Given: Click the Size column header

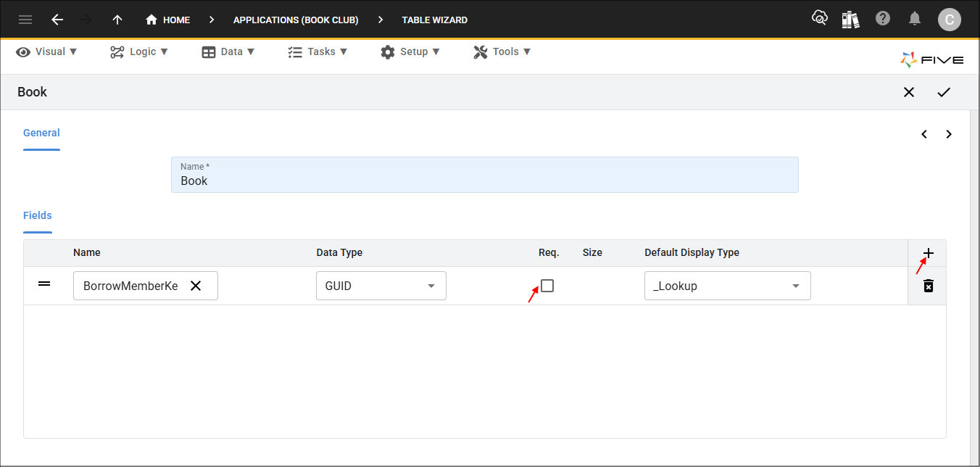Looking at the screenshot, I should pos(592,252).
